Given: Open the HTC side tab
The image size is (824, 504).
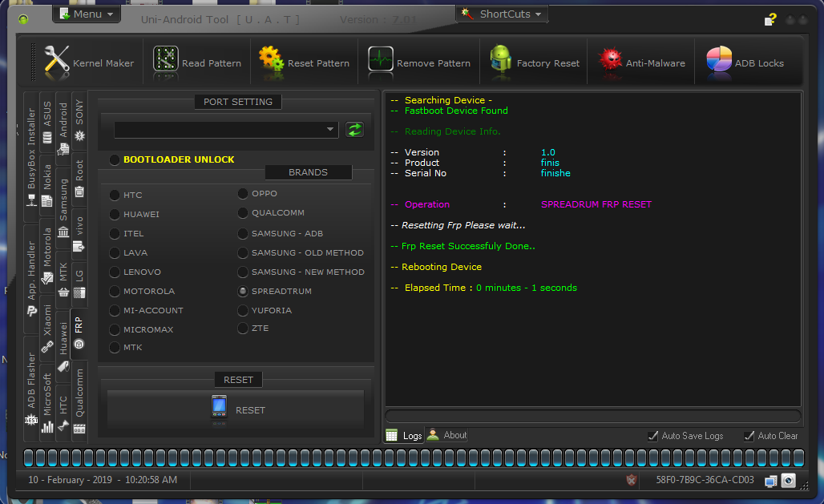Looking at the screenshot, I should (63, 413).
